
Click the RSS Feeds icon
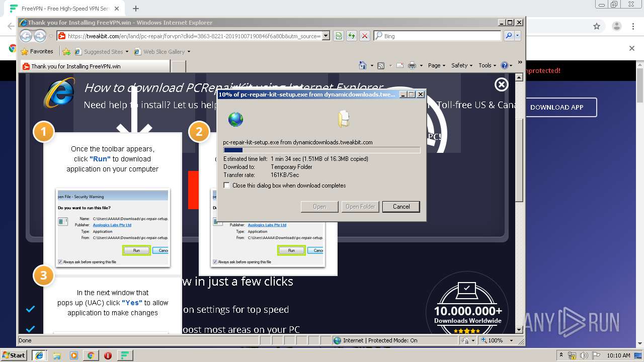pos(381,65)
